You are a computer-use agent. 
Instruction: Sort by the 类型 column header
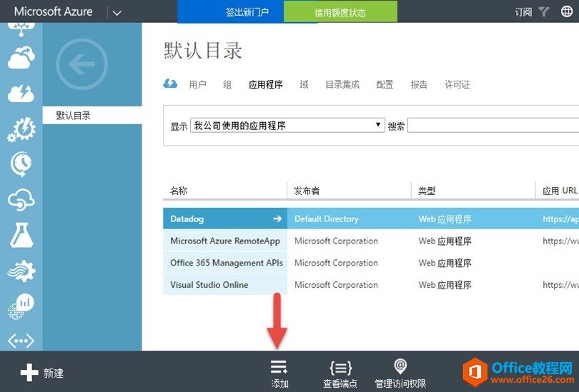tap(427, 191)
